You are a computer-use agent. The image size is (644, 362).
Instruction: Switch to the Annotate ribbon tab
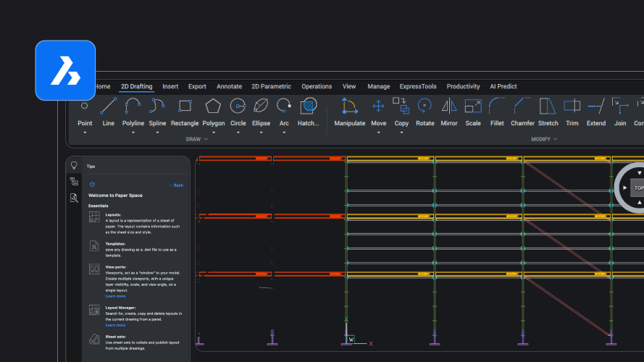[x=229, y=87]
